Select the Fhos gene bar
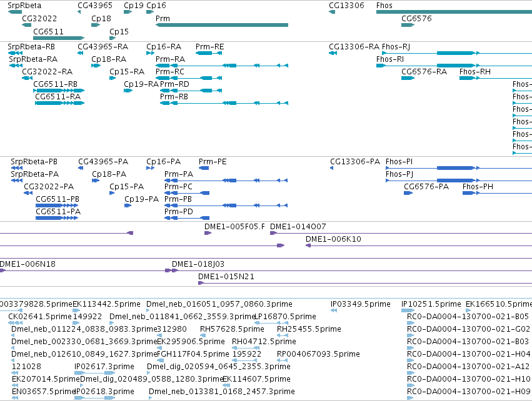Screen dimensions: 532x401 pos(454,12)
